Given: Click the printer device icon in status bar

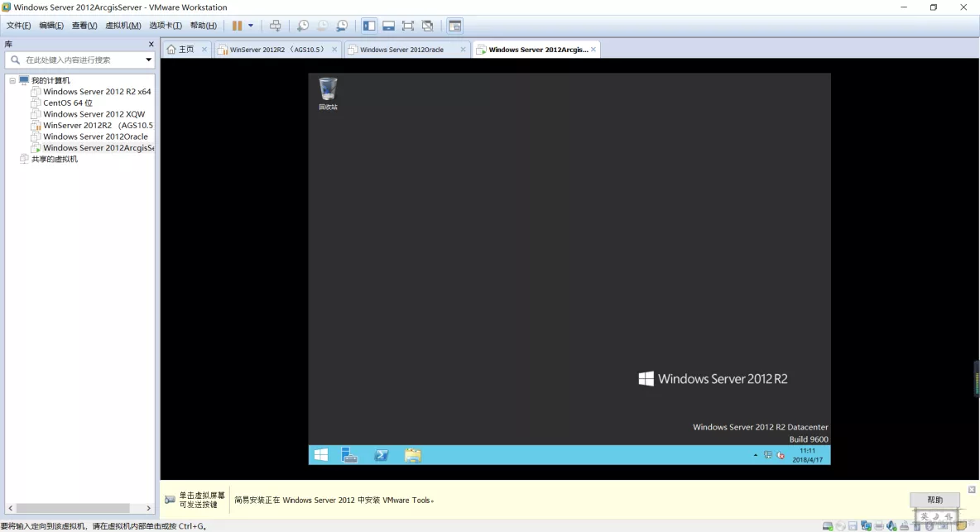Looking at the screenshot, I should pyautogui.click(x=878, y=526).
